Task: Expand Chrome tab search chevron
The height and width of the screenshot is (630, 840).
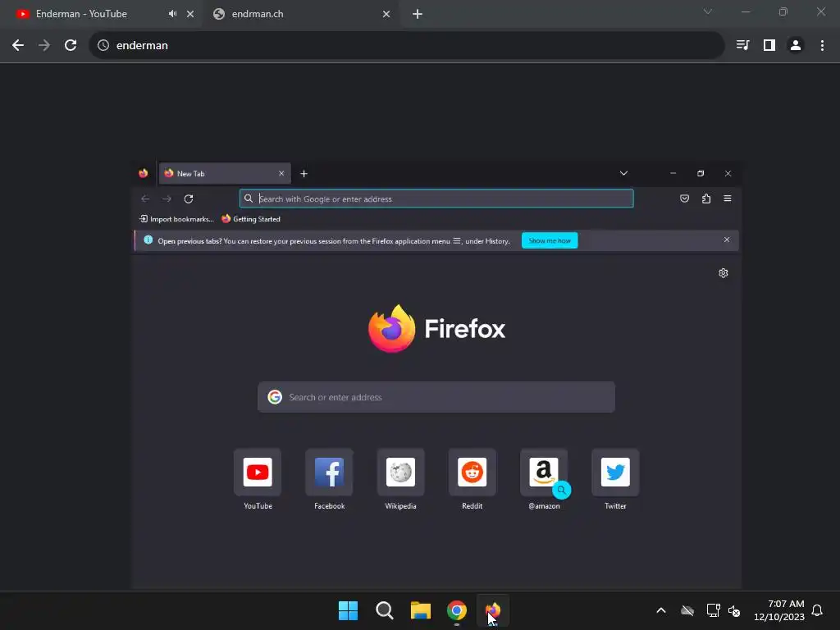Action: [x=708, y=11]
